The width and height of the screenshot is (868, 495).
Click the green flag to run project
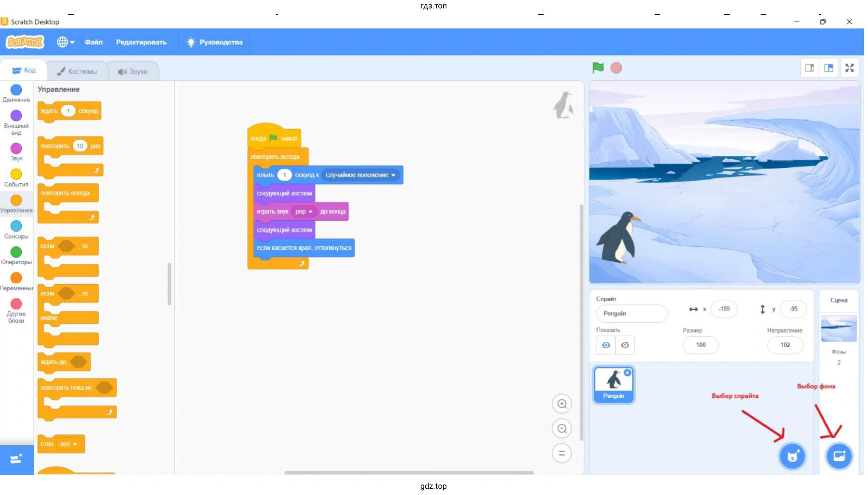coord(598,68)
